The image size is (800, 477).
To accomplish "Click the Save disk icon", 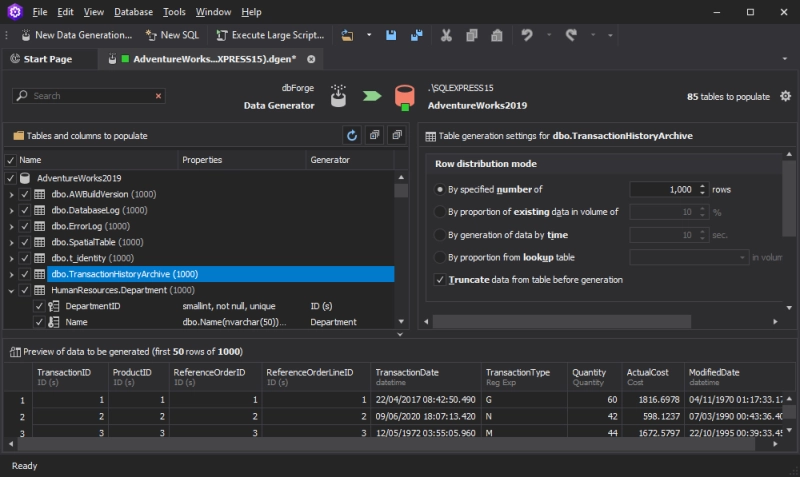I will pyautogui.click(x=391, y=35).
